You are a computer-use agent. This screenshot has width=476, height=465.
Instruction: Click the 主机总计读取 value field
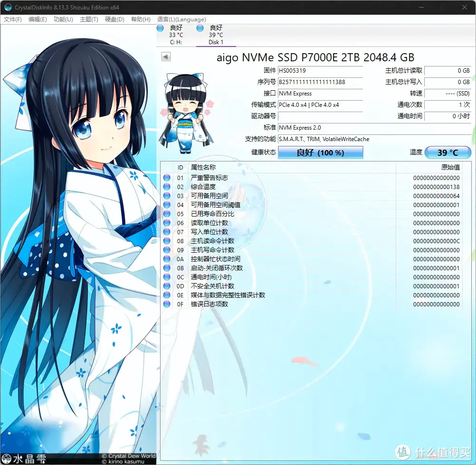click(x=448, y=70)
